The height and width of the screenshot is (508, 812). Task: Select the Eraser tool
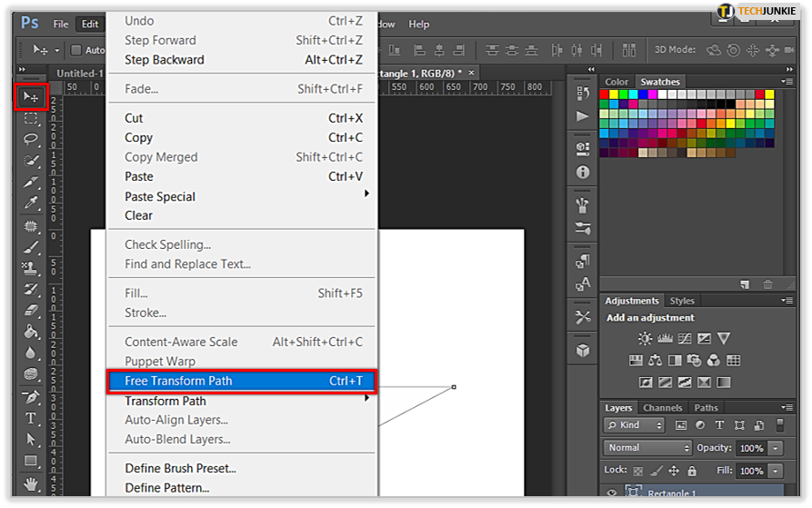pos(31,311)
